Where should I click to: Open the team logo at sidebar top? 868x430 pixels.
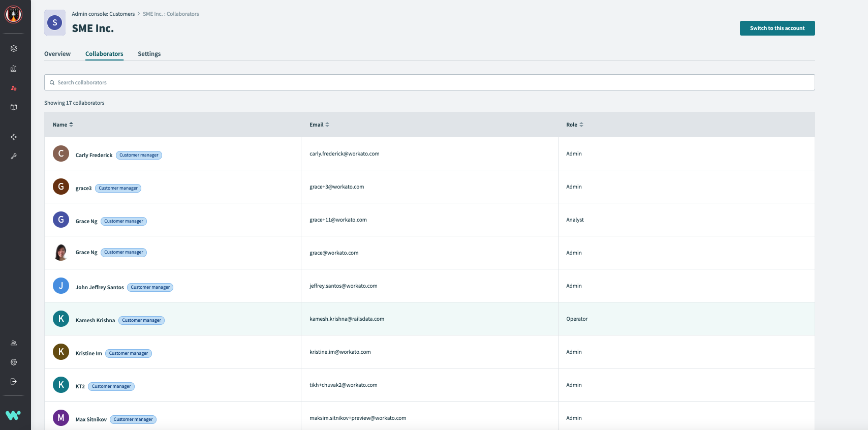(14, 15)
